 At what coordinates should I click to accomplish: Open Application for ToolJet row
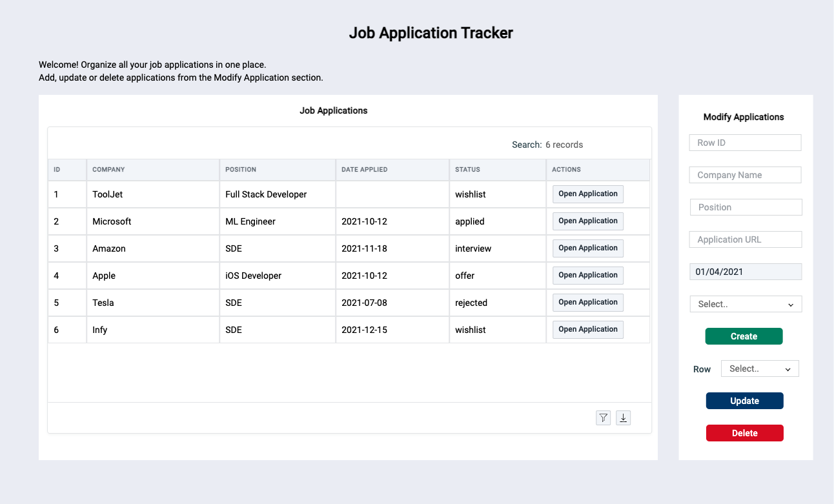[588, 194]
